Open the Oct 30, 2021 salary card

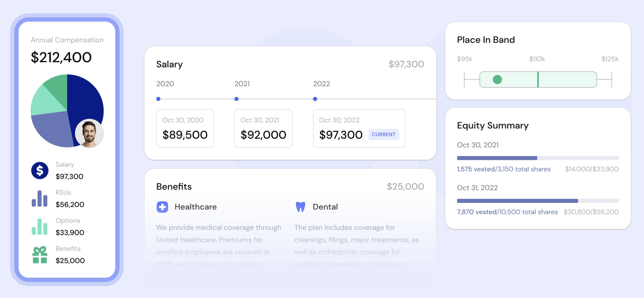point(263,129)
